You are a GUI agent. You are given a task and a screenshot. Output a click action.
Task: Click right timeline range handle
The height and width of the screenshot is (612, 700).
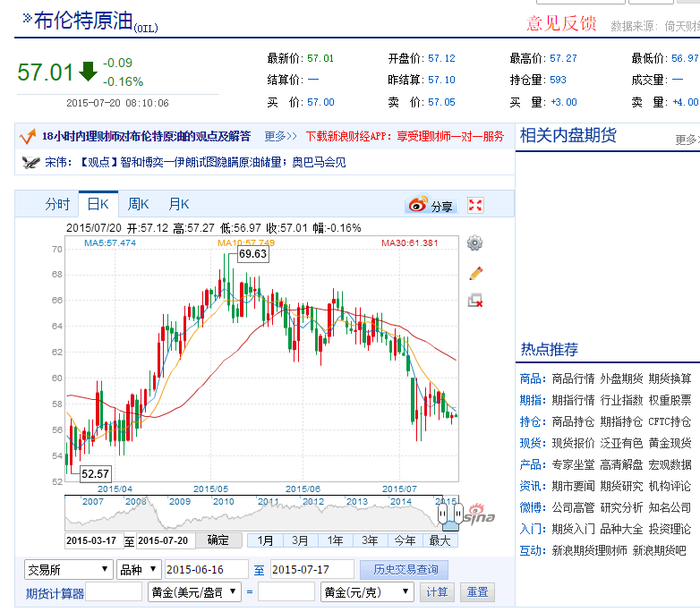click(x=458, y=514)
